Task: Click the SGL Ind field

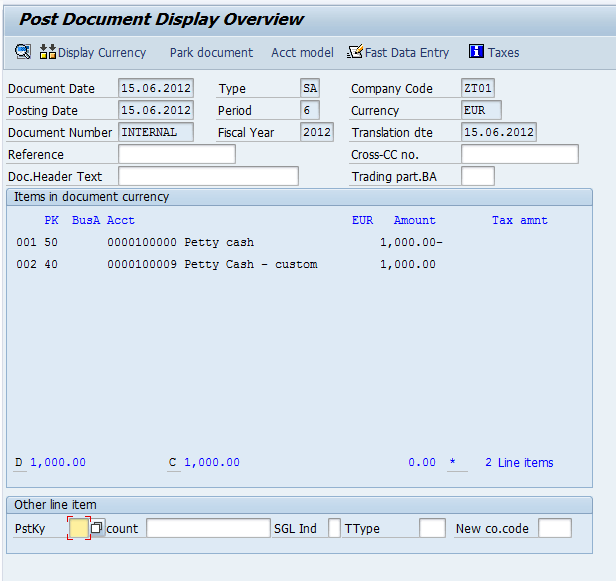Action: click(334, 528)
